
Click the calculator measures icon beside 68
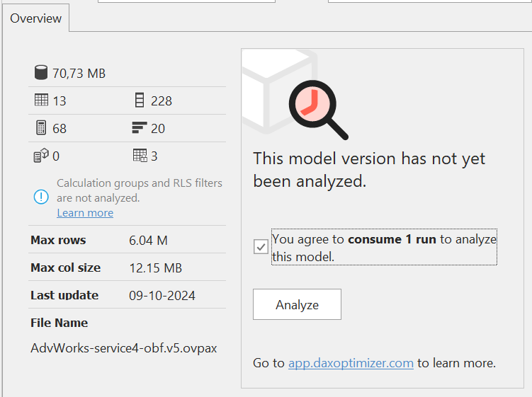coord(41,128)
